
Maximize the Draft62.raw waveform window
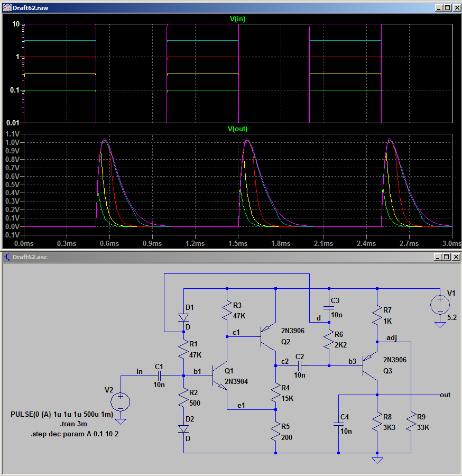(448, 8)
